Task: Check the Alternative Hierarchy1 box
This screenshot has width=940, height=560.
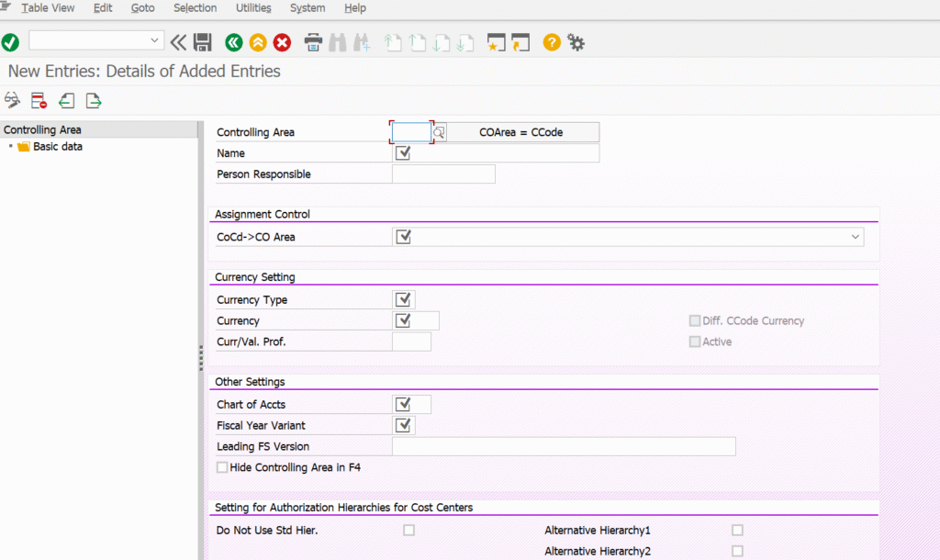Action: point(737,530)
